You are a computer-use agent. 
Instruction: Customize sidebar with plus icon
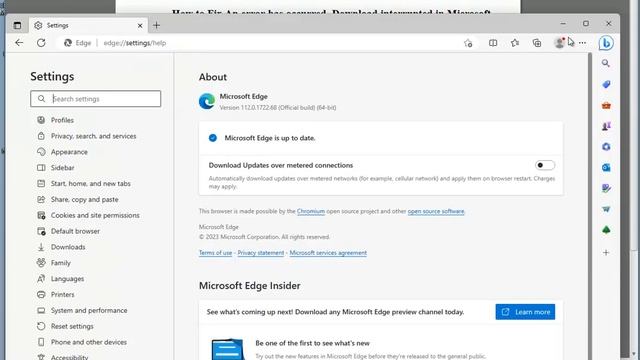(606, 253)
